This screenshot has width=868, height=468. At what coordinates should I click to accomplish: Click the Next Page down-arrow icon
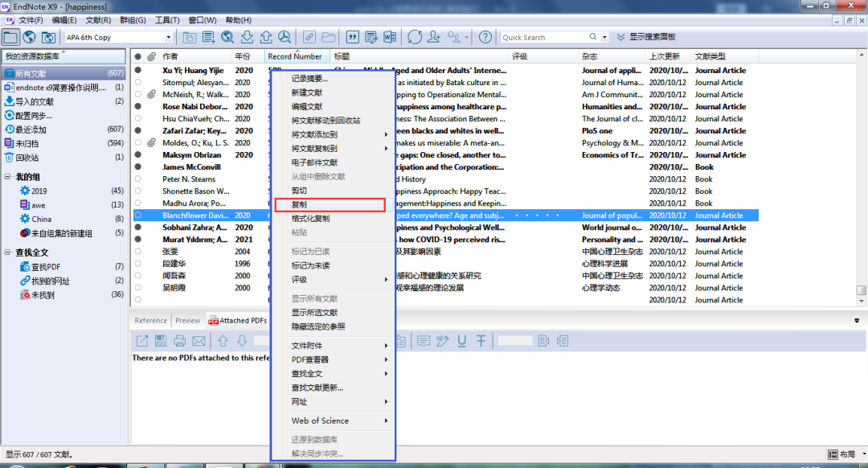click(242, 341)
